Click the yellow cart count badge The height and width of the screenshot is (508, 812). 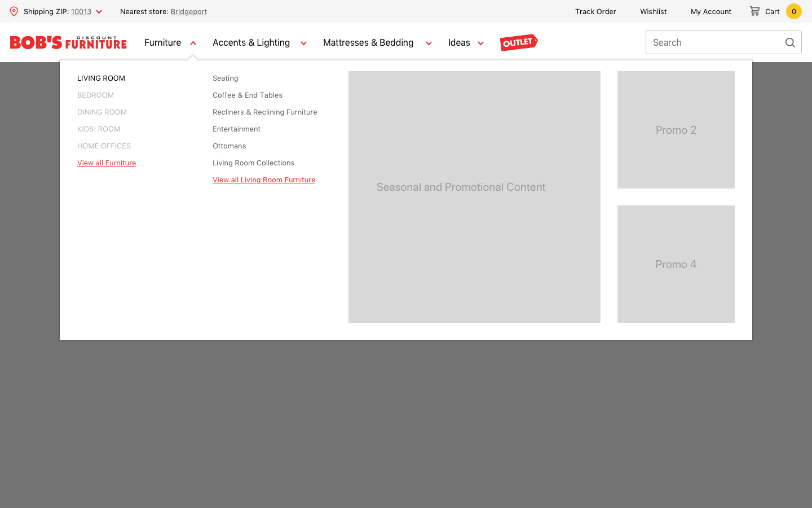794,11
